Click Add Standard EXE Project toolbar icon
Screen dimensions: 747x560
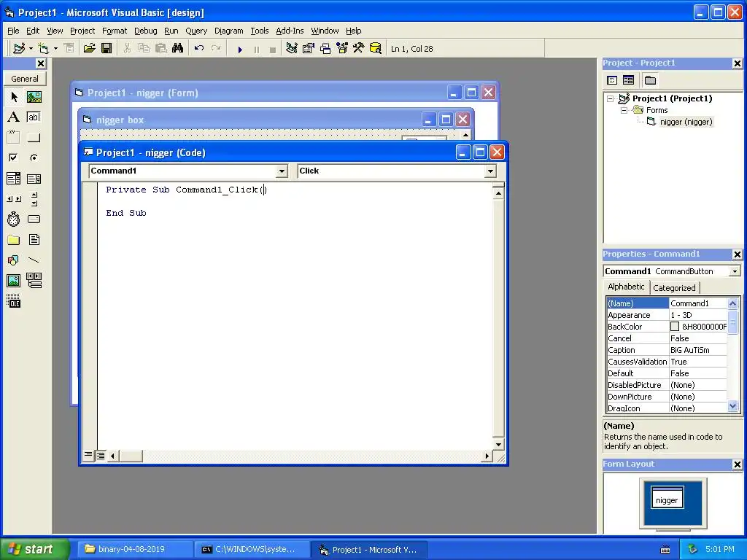tap(19, 49)
